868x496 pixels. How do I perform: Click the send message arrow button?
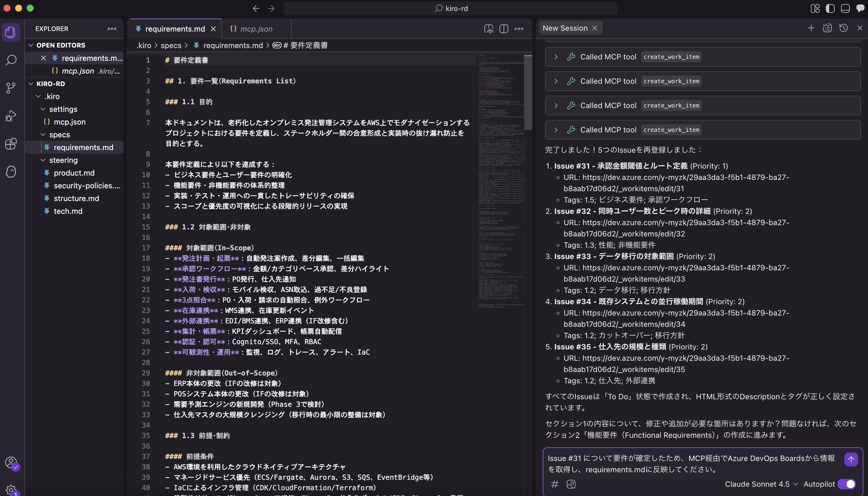851,459
